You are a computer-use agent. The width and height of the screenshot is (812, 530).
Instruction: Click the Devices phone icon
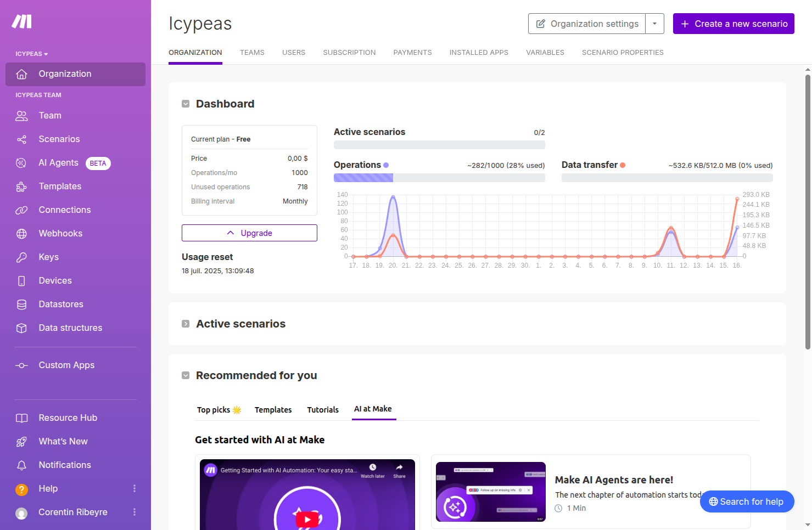(21, 281)
